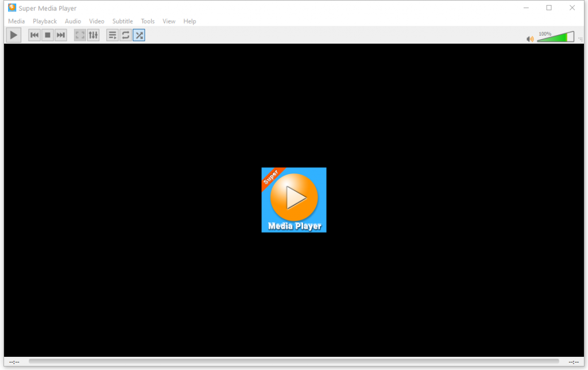Screen dimensions: 588x370
Task: Click the Next track icon
Action: pos(60,34)
